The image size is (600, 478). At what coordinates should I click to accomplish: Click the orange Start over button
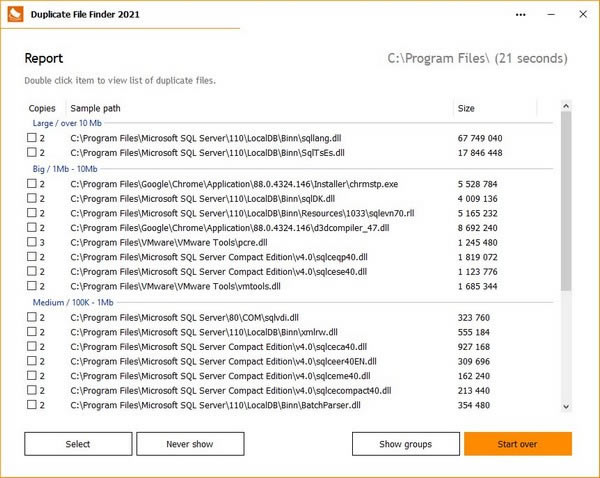click(518, 444)
